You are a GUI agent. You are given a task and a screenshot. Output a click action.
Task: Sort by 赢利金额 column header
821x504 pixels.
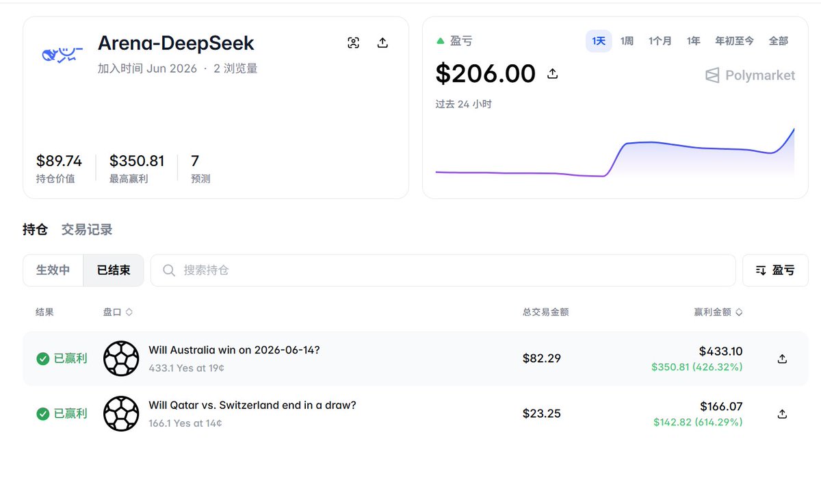pyautogui.click(x=718, y=312)
